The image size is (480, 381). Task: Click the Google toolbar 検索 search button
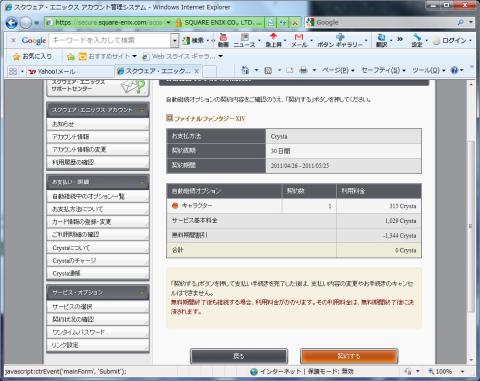(193, 40)
